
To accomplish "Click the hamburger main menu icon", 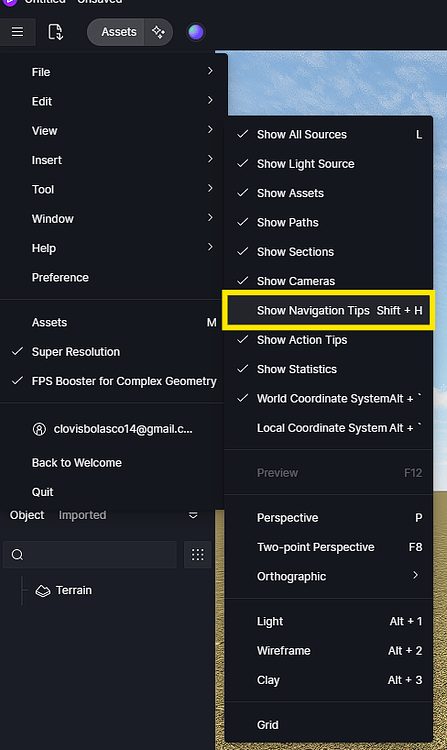I will (x=17, y=32).
